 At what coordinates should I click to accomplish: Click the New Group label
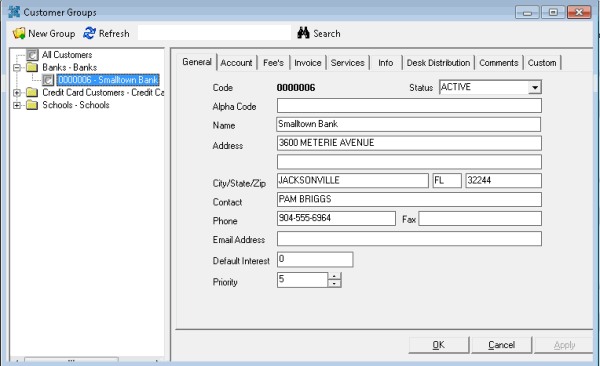tap(52, 34)
